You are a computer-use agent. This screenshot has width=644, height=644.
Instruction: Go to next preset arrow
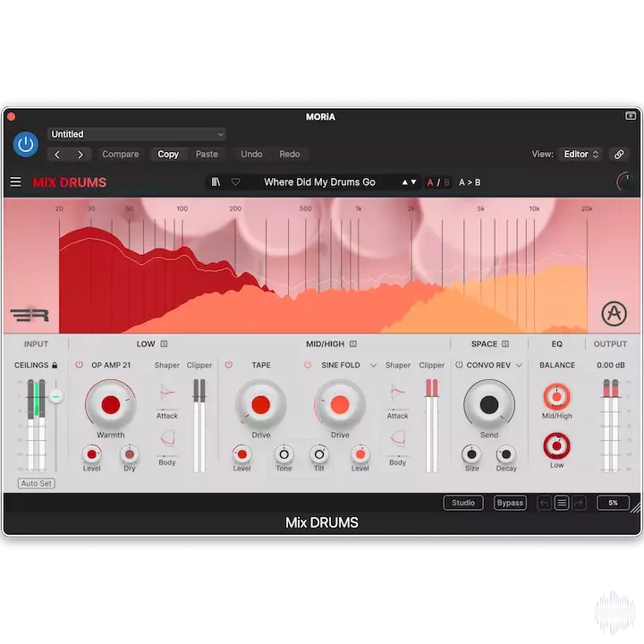[x=80, y=155]
